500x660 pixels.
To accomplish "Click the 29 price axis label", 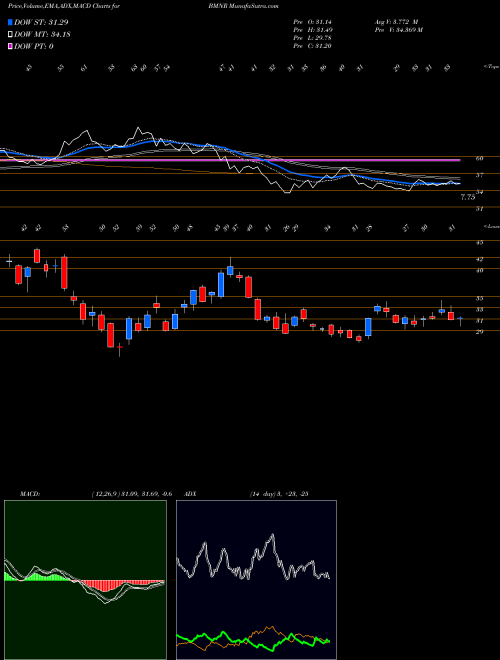I will pyautogui.click(x=479, y=332).
